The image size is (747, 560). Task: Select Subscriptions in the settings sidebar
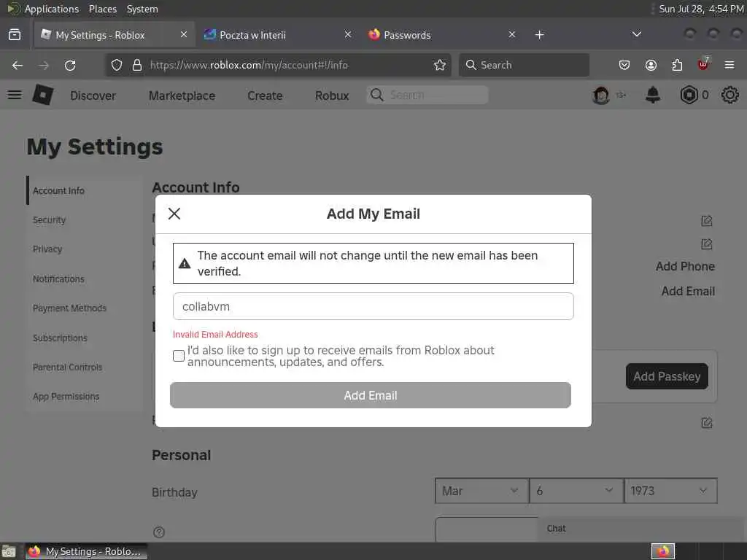click(60, 338)
